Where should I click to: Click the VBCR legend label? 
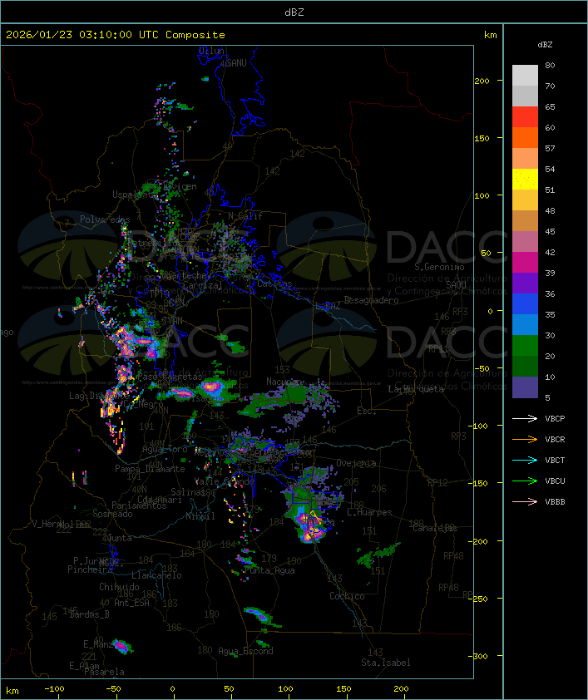[x=555, y=440]
